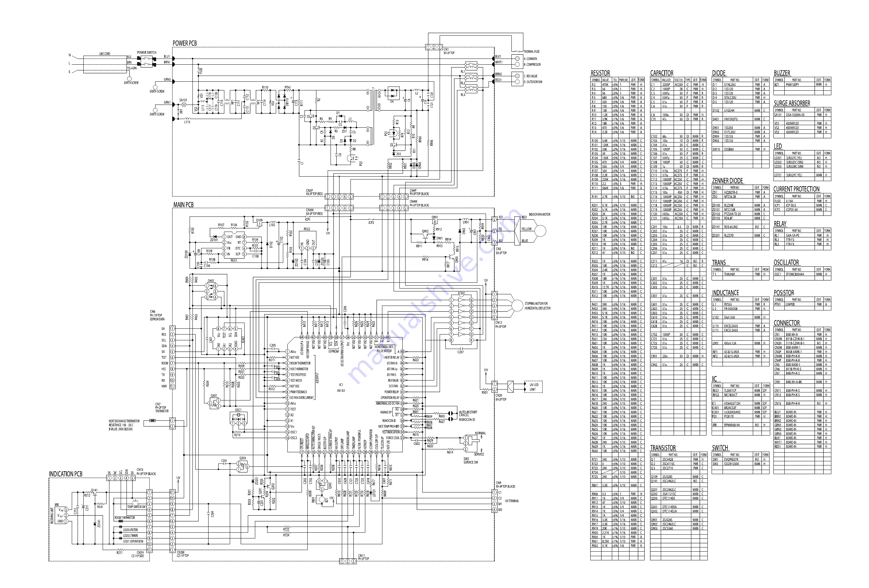The image size is (869, 588).
Task: Click the POWER SWITCH label
Action: tap(146, 53)
